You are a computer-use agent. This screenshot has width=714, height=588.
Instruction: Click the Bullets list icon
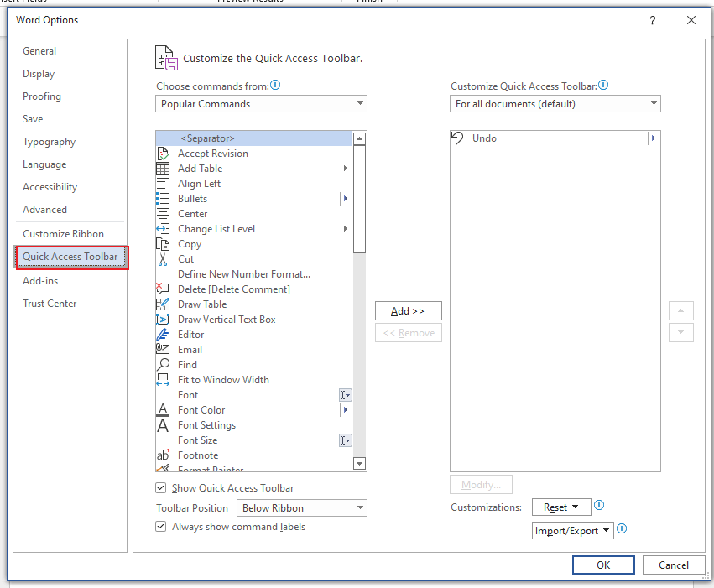point(163,199)
